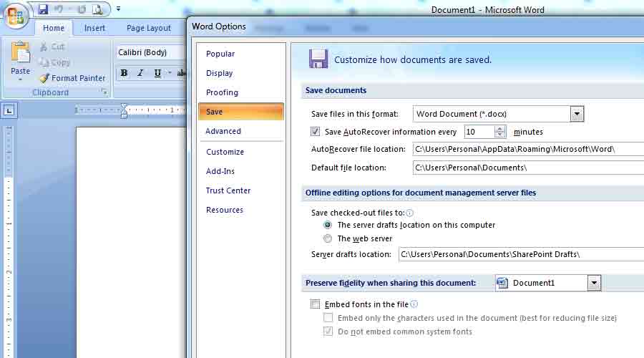Open the Customize Quick Access Toolbar arrow
The width and height of the screenshot is (644, 358).
coord(118,9)
